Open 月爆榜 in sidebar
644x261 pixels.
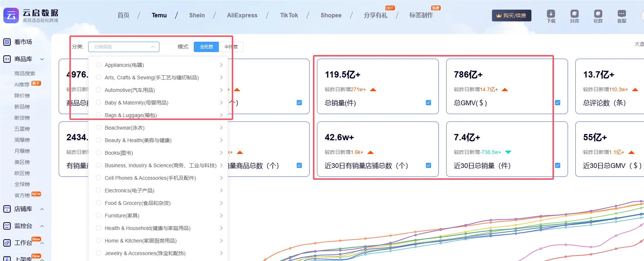[22, 151]
